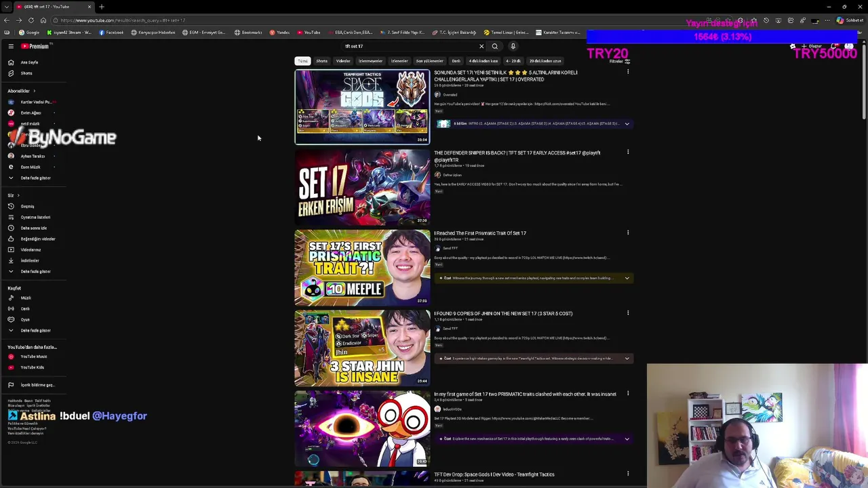Click the magnifier search button
868x488 pixels.
point(495,46)
